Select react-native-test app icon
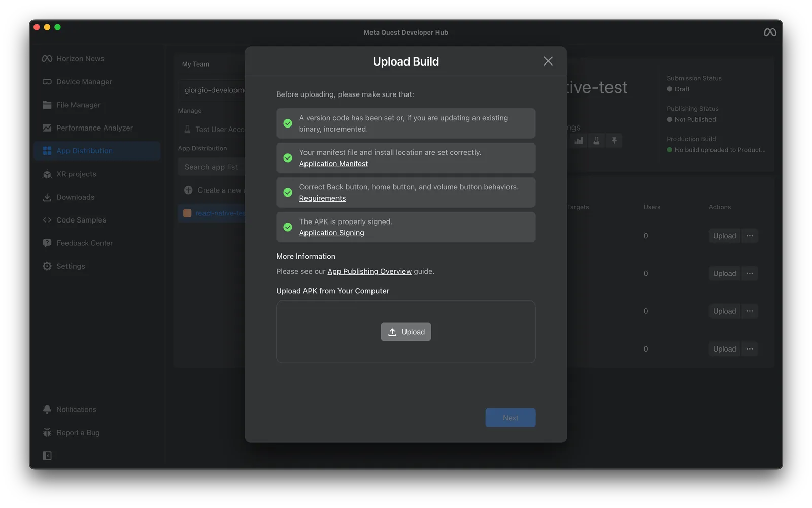 (187, 213)
